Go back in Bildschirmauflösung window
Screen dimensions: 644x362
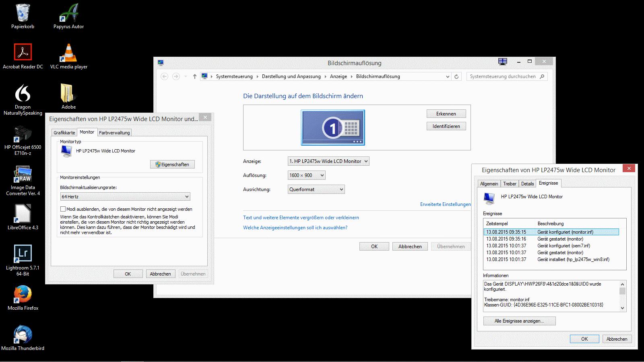tap(164, 76)
